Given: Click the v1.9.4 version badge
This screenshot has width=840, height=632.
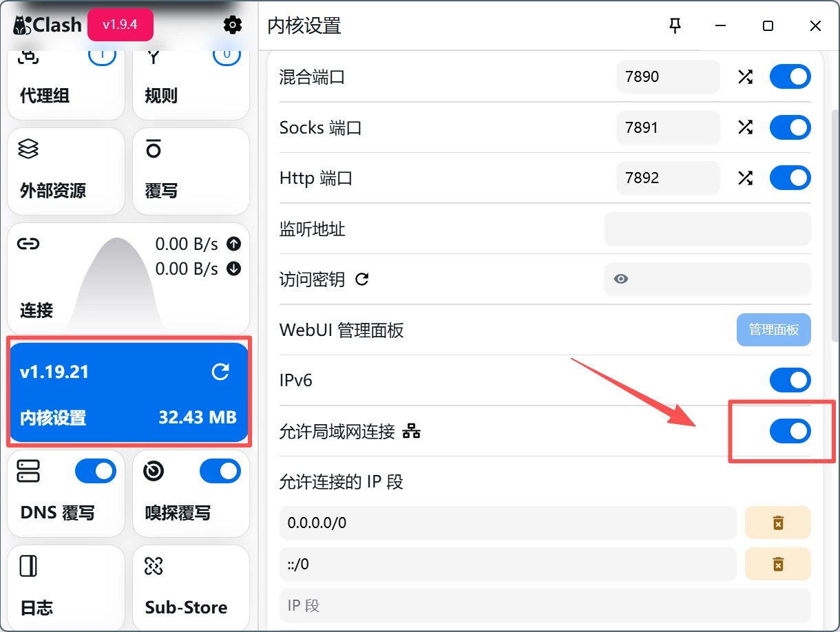Looking at the screenshot, I should (x=120, y=23).
